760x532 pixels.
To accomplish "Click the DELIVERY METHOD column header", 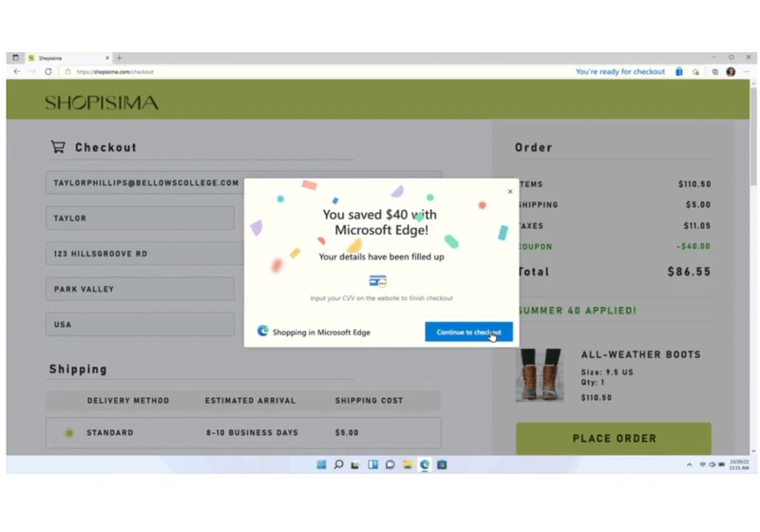I will tap(128, 401).
